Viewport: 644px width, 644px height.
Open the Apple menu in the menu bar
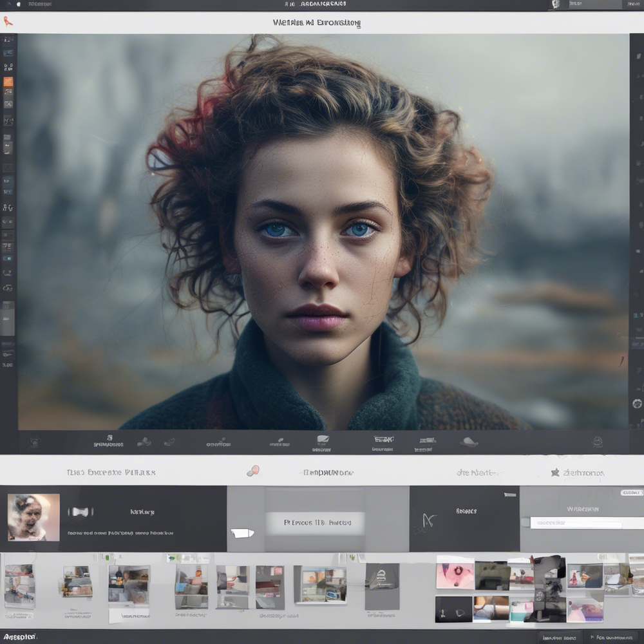pyautogui.click(x=18, y=4)
